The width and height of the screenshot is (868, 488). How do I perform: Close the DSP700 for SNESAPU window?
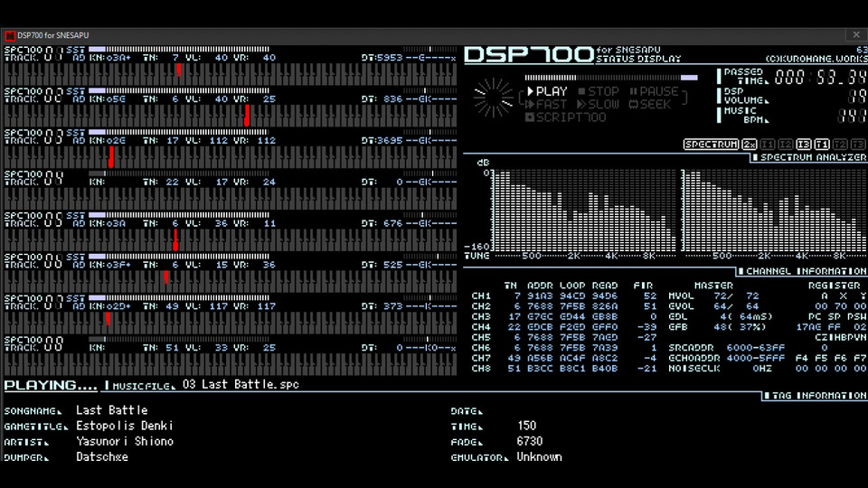(x=856, y=35)
